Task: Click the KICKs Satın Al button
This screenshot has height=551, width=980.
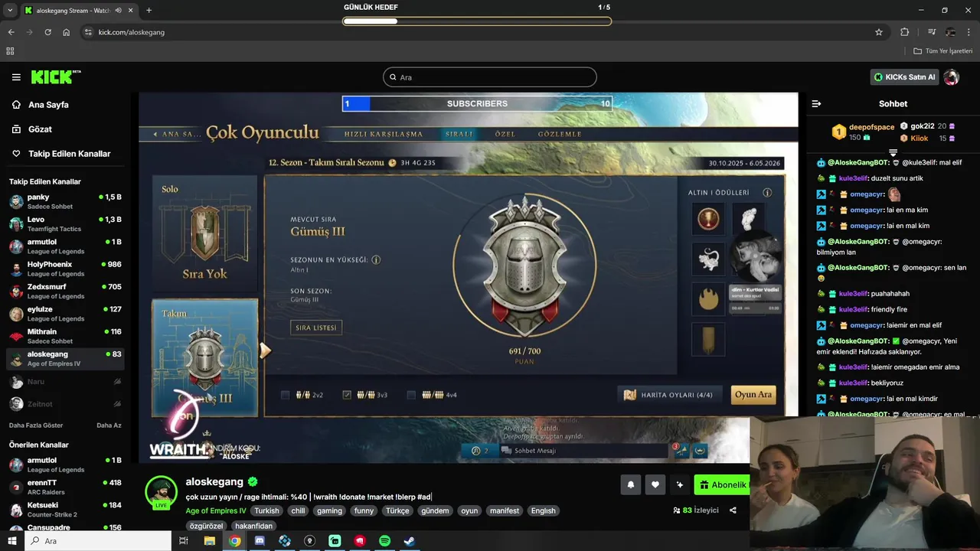Action: coord(904,77)
